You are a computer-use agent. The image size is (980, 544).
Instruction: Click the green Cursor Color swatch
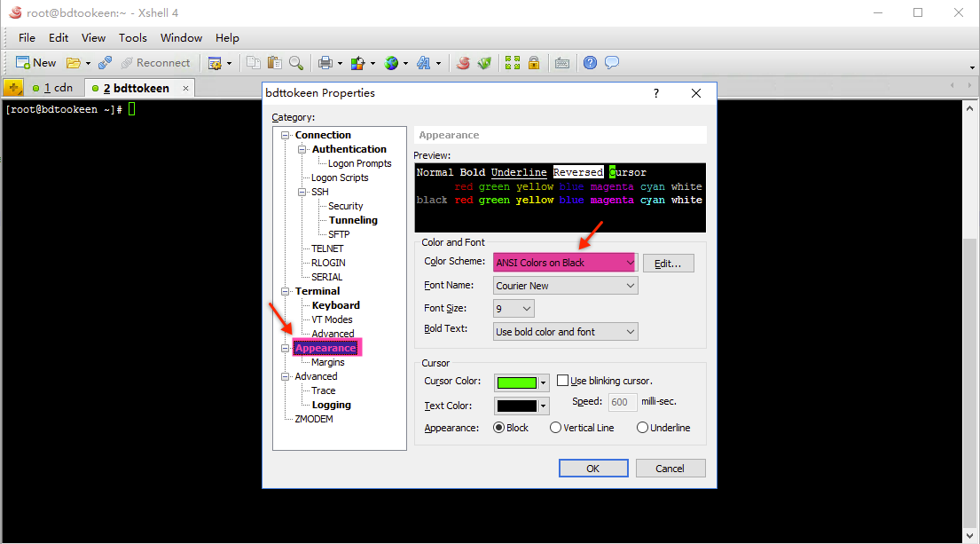[x=516, y=382]
